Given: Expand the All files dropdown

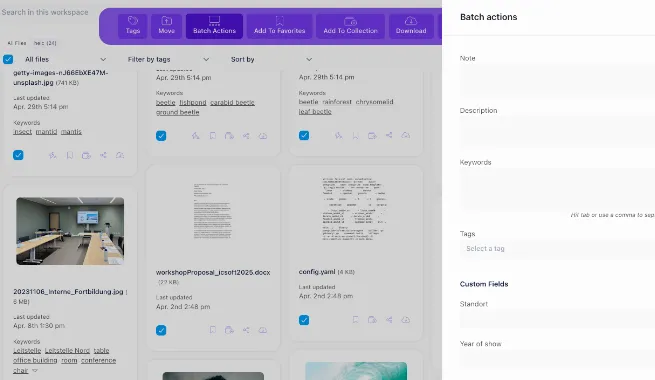Looking at the screenshot, I should point(66,59).
